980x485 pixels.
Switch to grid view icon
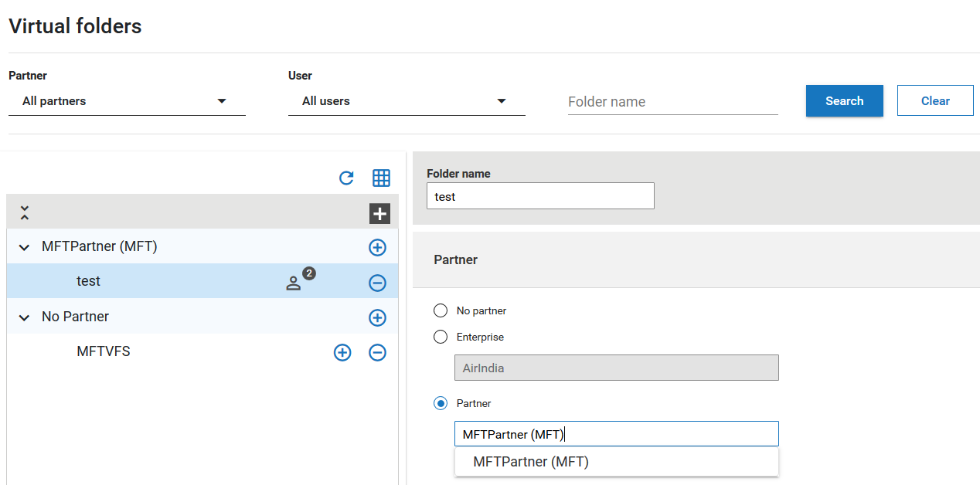381,178
